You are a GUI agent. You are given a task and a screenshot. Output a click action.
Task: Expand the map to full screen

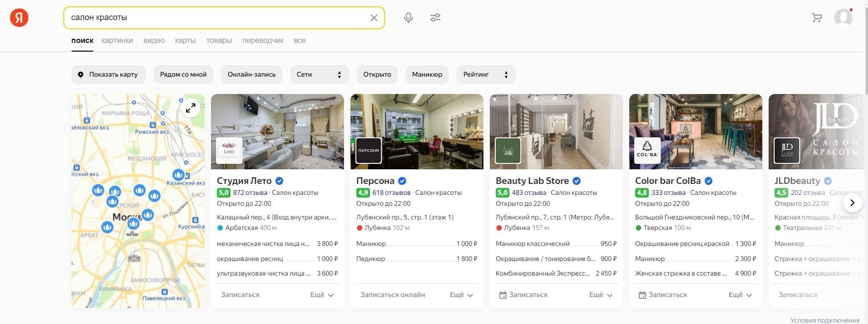tap(190, 108)
